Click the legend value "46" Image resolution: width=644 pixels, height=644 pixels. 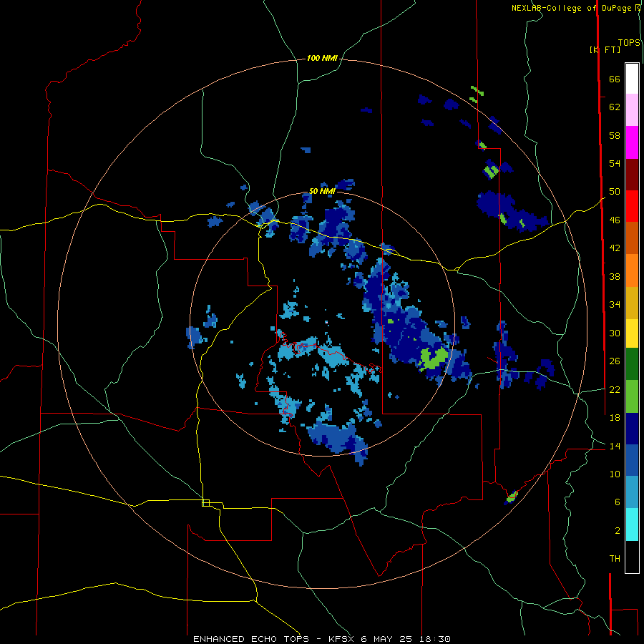pyautogui.click(x=615, y=220)
